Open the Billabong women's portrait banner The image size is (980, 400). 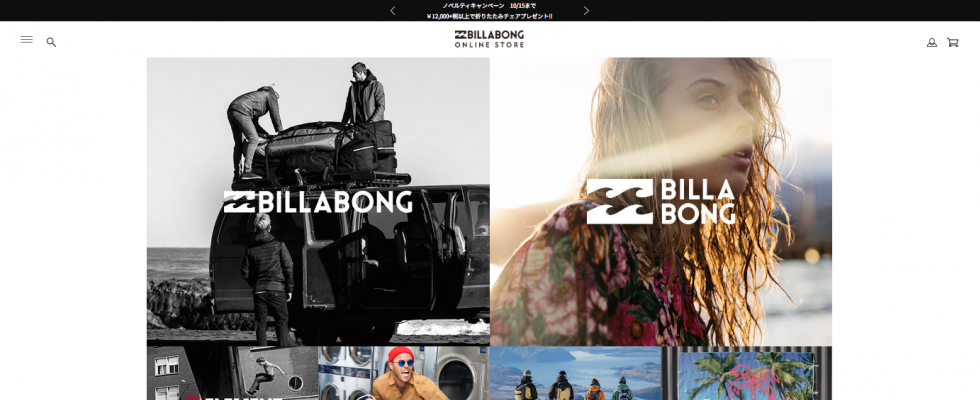tap(661, 202)
